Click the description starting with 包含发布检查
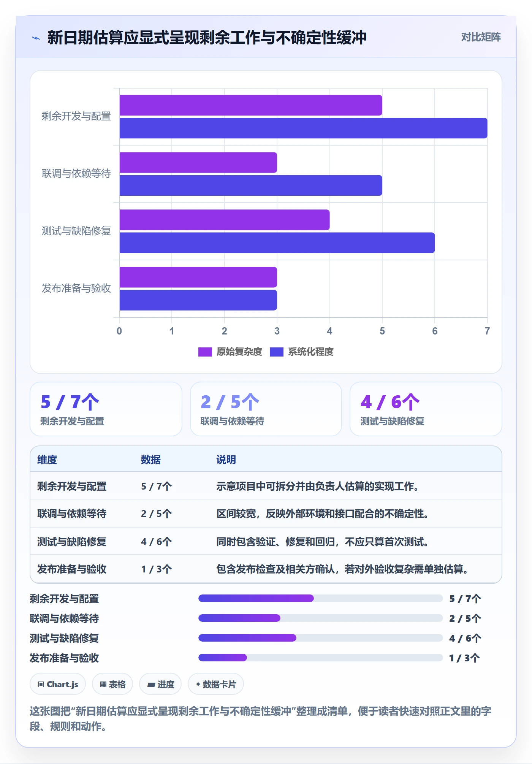 pos(342,569)
